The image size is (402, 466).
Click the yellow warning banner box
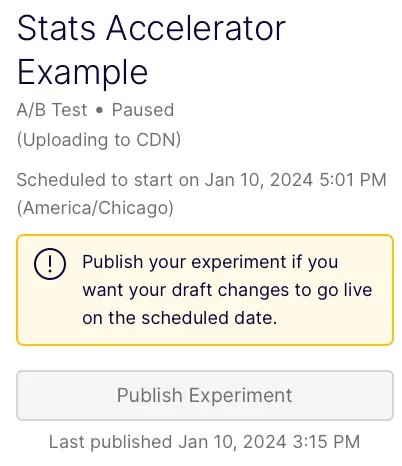click(x=205, y=290)
